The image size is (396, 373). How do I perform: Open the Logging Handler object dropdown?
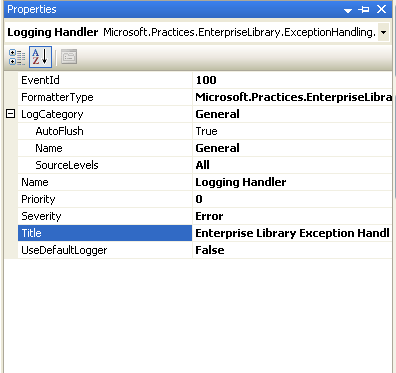point(383,32)
